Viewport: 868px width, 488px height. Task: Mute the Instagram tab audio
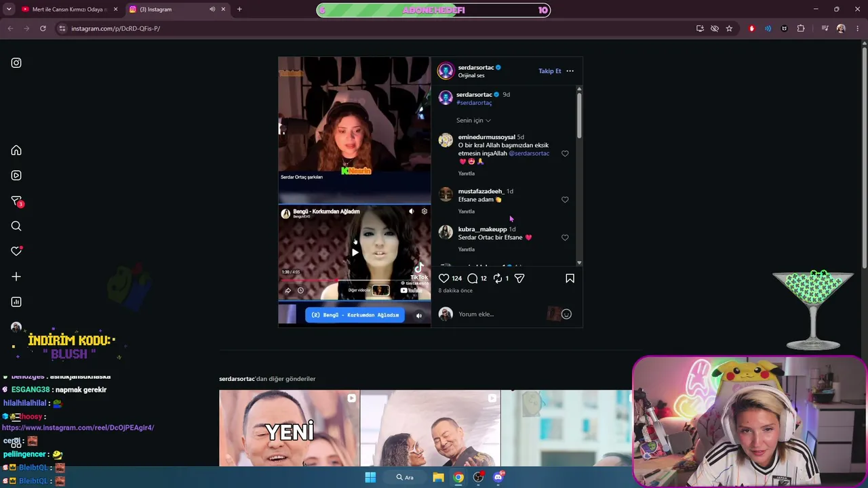(212, 9)
